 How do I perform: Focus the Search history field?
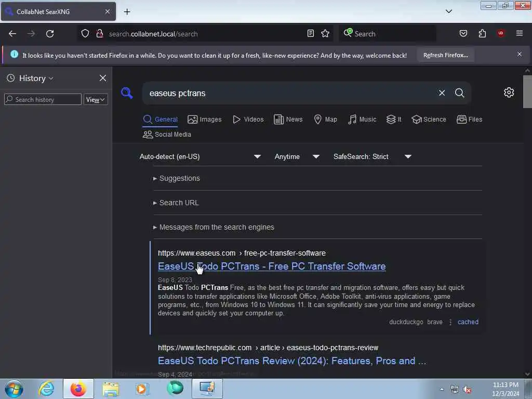pyautogui.click(x=43, y=99)
